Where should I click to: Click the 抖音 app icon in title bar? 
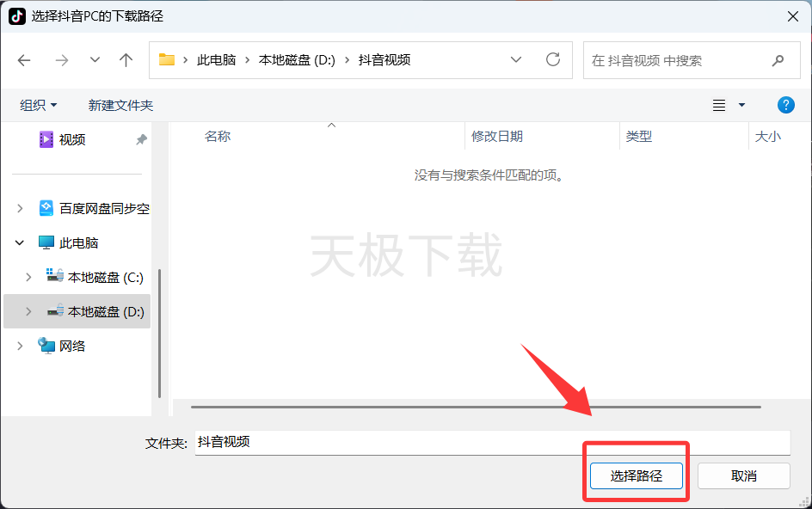(17, 16)
